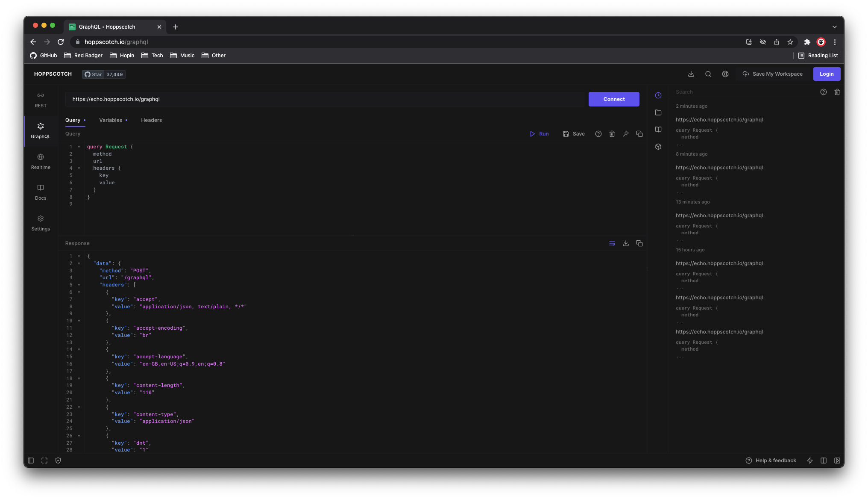This screenshot has height=499, width=868.
Task: Collapse the headers block at query line 4
Action: [79, 168]
